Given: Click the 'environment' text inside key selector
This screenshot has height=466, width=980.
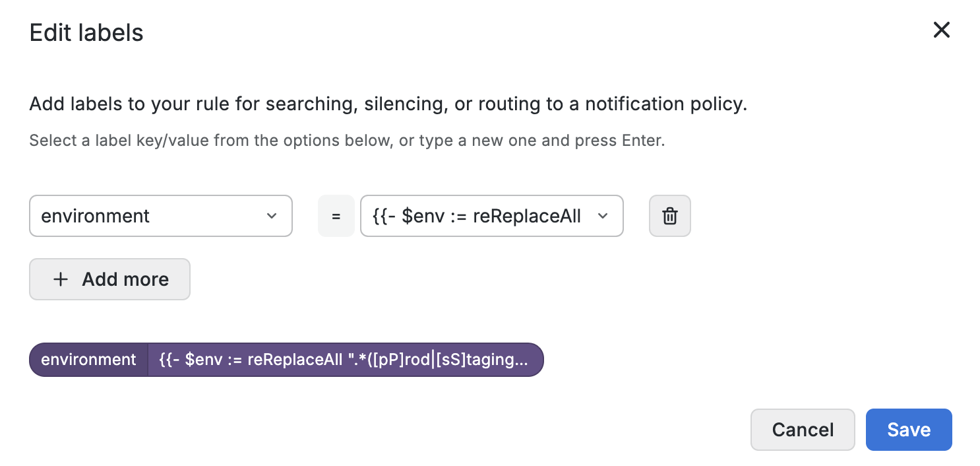Looking at the screenshot, I should [x=96, y=216].
